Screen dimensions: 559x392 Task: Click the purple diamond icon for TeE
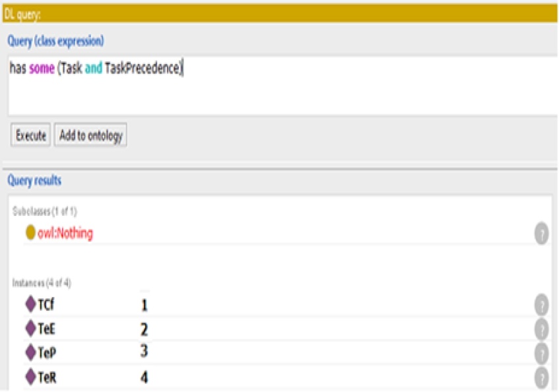click(30, 329)
